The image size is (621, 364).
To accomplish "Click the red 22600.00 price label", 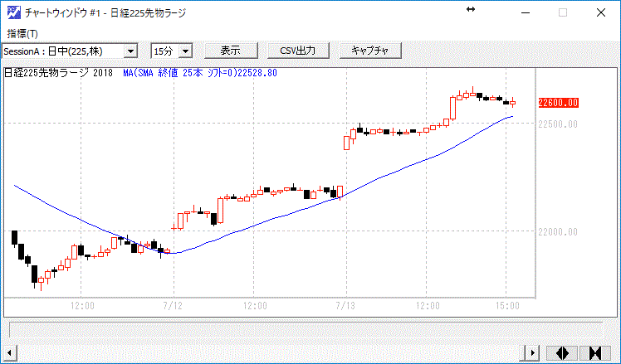I will pyautogui.click(x=559, y=103).
